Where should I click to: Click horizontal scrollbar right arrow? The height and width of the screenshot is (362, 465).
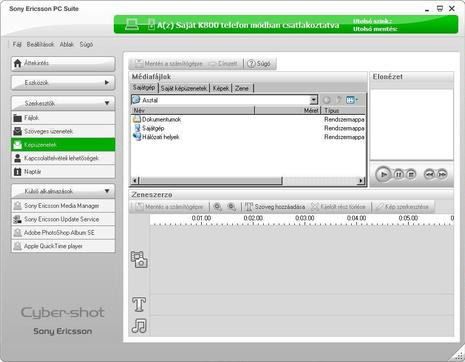pyautogui.click(x=361, y=181)
